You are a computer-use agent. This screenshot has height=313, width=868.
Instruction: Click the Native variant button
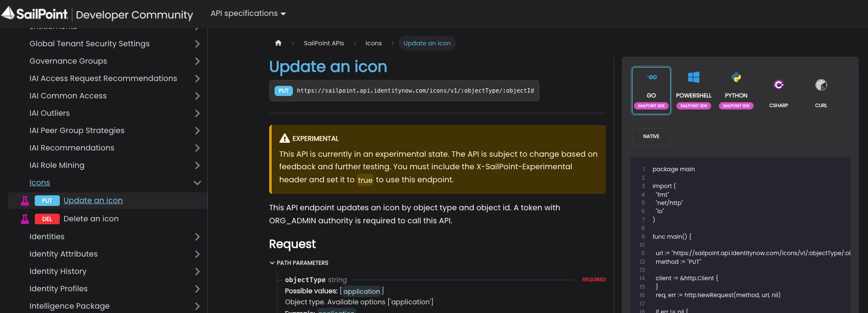[x=651, y=136]
